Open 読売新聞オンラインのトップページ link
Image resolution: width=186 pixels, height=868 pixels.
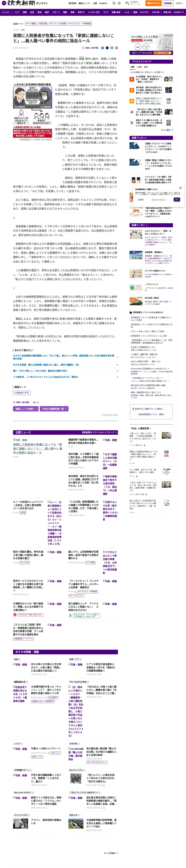pyautogui.click(x=100, y=432)
